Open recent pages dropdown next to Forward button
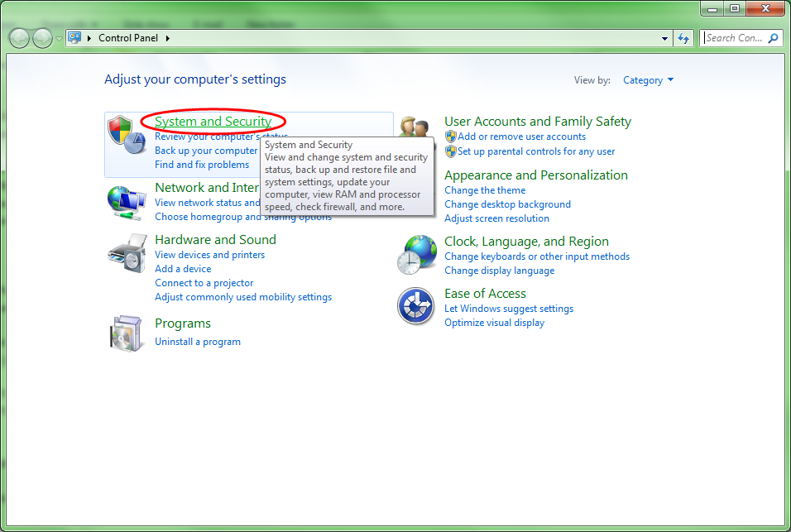791x532 pixels. click(59, 38)
